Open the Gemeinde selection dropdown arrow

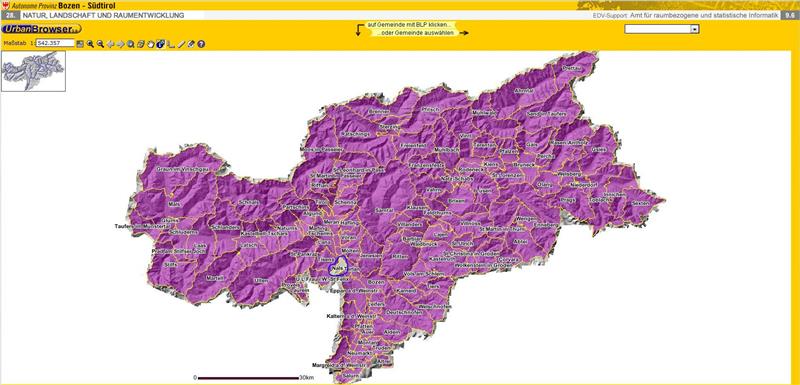pos(694,30)
